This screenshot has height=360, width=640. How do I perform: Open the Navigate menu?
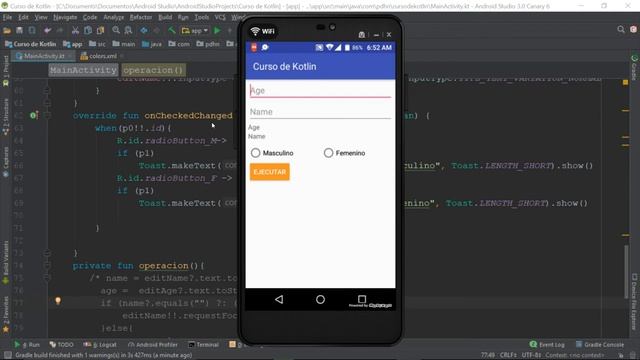point(65,17)
